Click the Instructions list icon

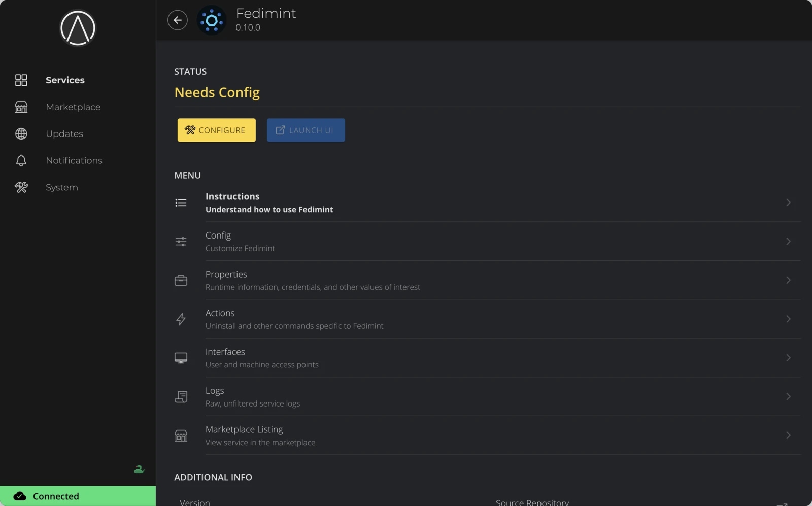[x=181, y=203]
